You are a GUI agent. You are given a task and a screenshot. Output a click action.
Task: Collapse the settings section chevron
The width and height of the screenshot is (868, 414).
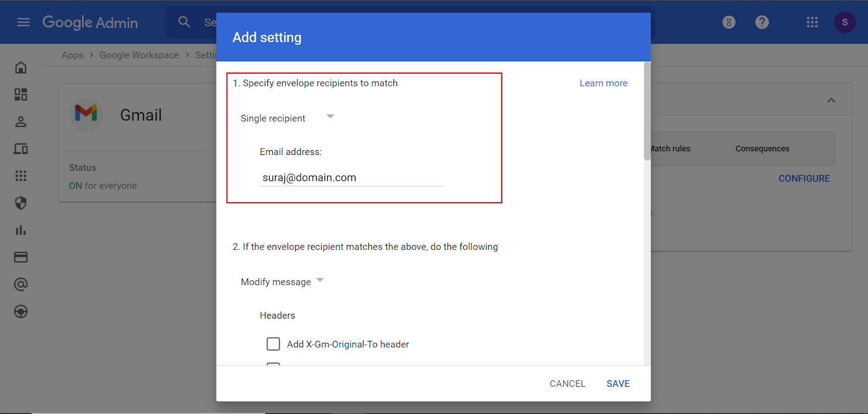831,100
